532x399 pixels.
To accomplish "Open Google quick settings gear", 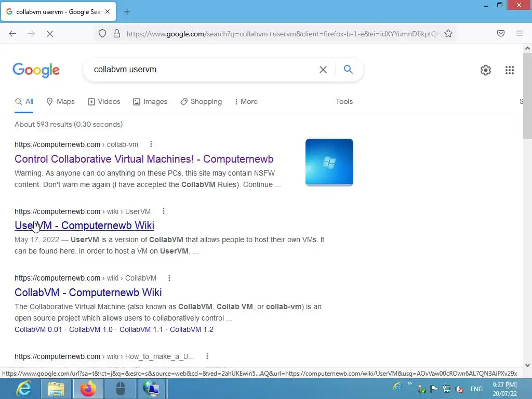I will (486, 70).
